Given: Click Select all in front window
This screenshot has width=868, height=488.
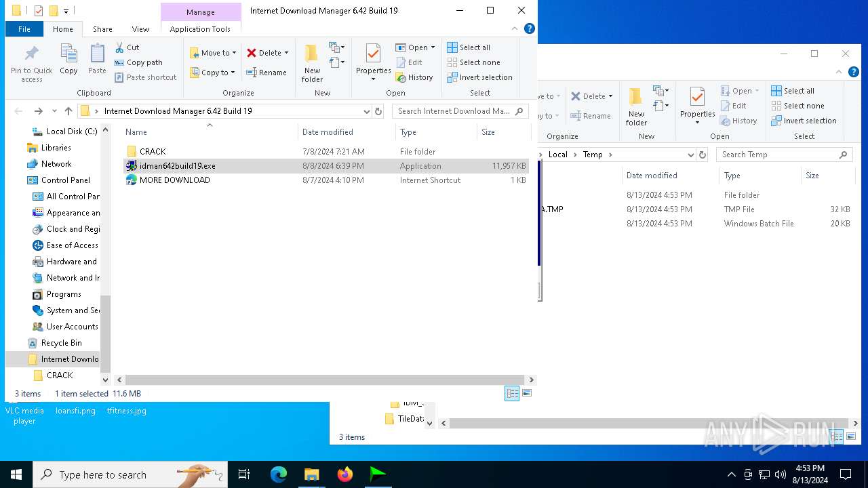Looking at the screenshot, I should tap(469, 47).
